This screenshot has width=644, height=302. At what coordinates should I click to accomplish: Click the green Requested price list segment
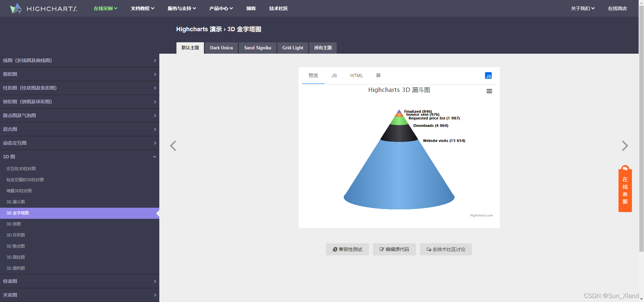click(399, 121)
